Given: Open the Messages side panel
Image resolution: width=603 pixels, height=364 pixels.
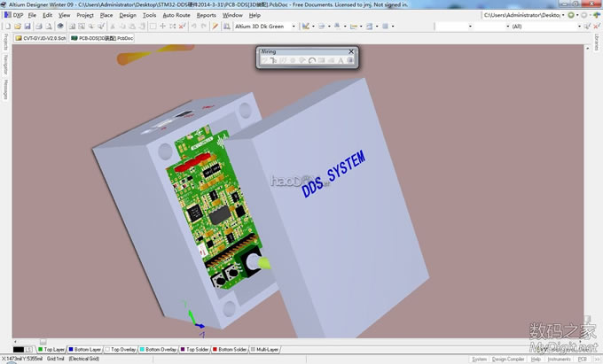Looking at the screenshot, I should pyautogui.click(x=4, y=89).
